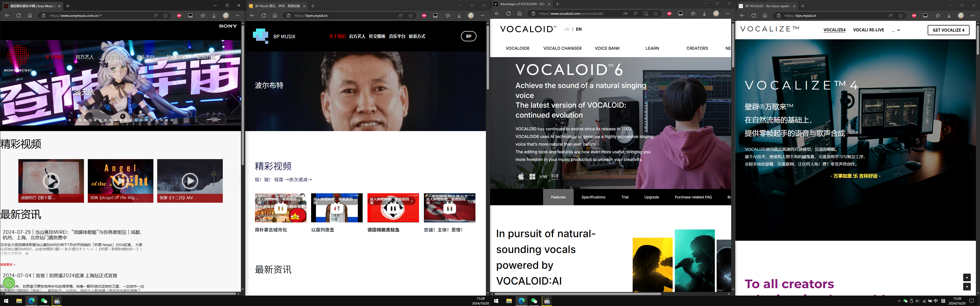Open immersive reader icon in vocaloid.com address bar
The height and width of the screenshot is (306, 980).
point(646,14)
